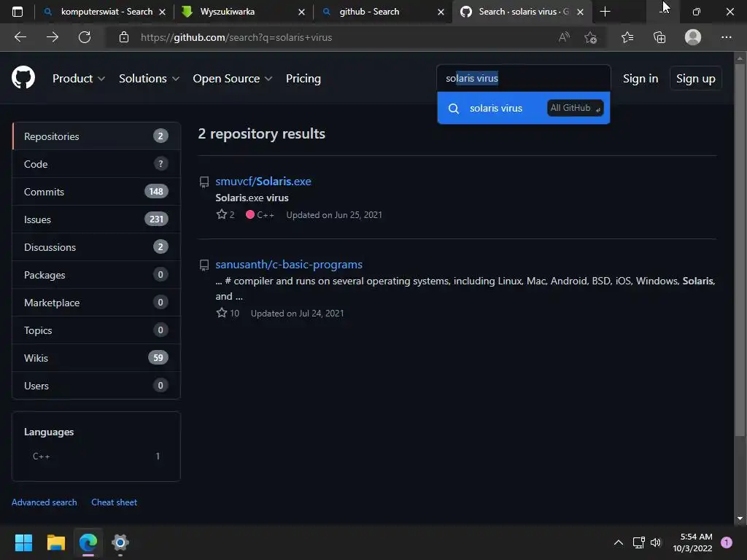Expand the Open Source dropdown menu
Image resolution: width=747 pixels, height=560 pixels.
tap(233, 79)
